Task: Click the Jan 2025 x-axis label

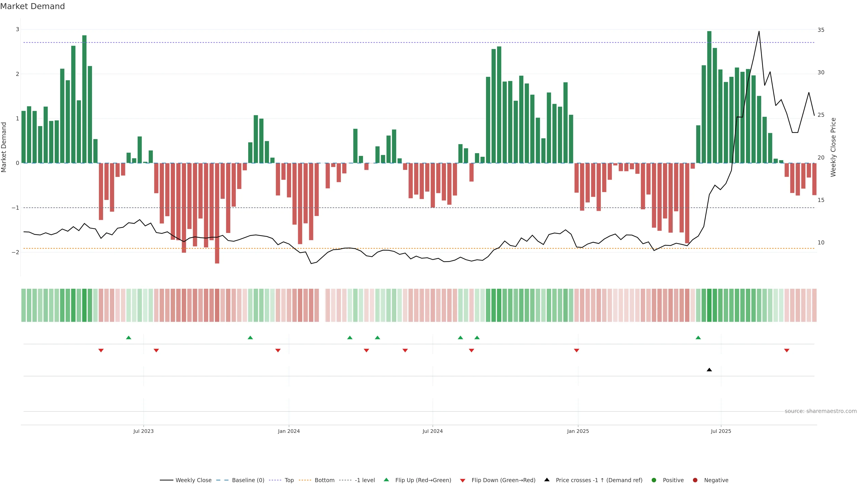Action: 578,431
